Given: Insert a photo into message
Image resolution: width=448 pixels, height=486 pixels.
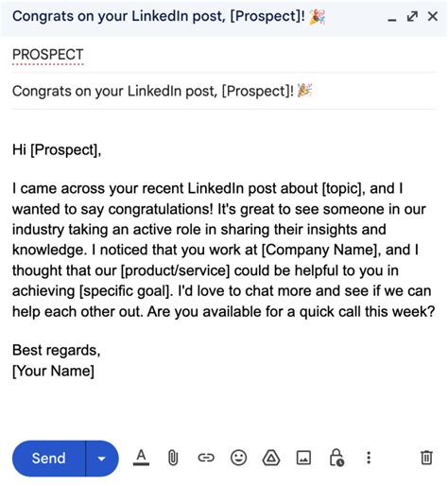Looking at the screenshot, I should coord(303,458).
